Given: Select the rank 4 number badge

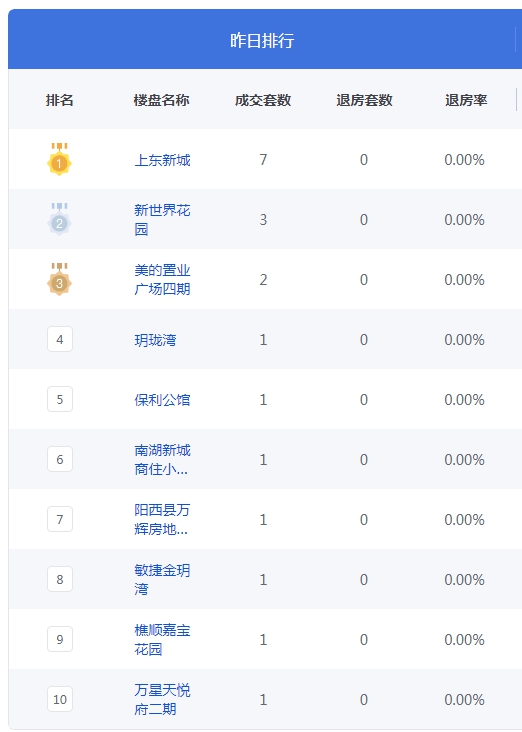Looking at the screenshot, I should click(x=60, y=339).
